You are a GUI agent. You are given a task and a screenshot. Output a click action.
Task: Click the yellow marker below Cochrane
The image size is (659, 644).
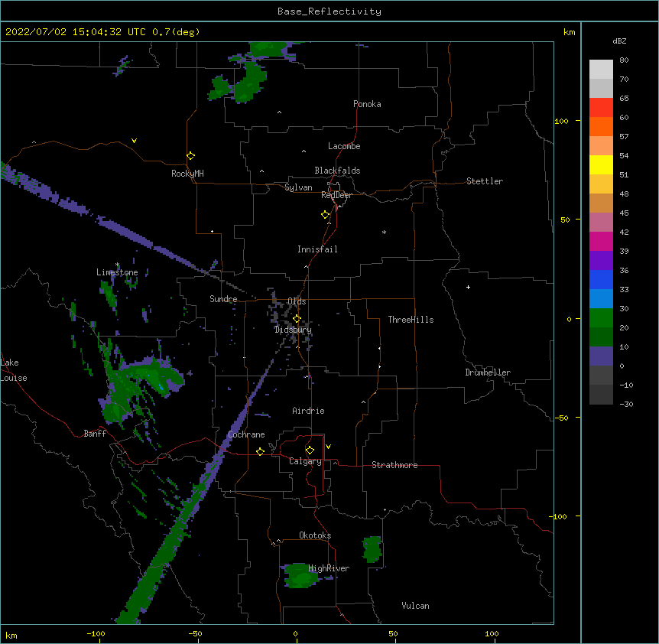point(260,451)
